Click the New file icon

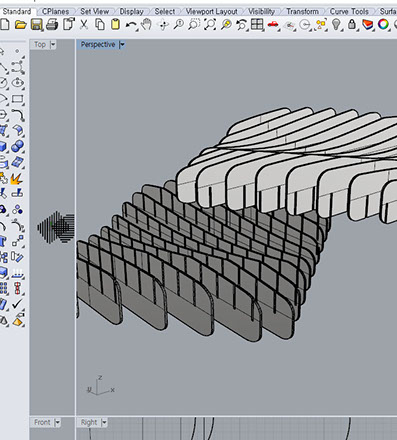click(4, 25)
